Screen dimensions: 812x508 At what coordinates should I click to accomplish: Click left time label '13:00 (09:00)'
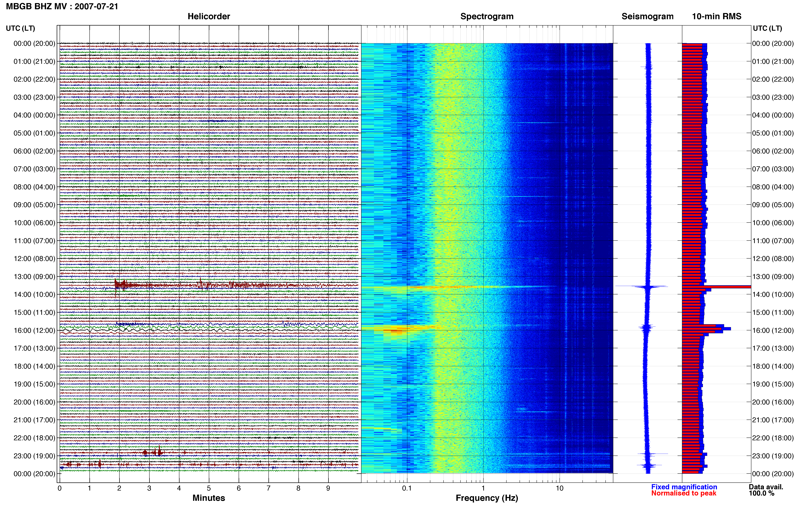[x=34, y=277]
